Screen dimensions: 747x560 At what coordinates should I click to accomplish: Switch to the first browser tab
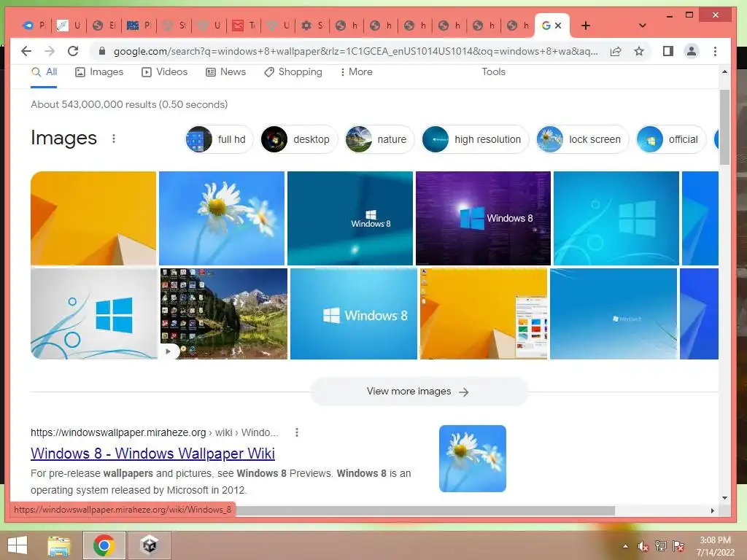35,26
